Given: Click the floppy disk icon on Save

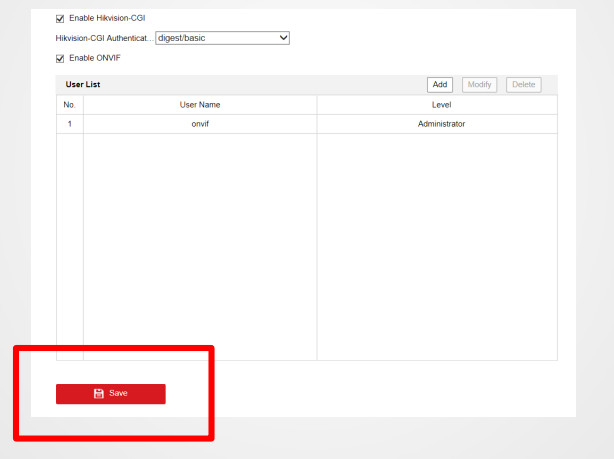Looking at the screenshot, I should (98, 394).
